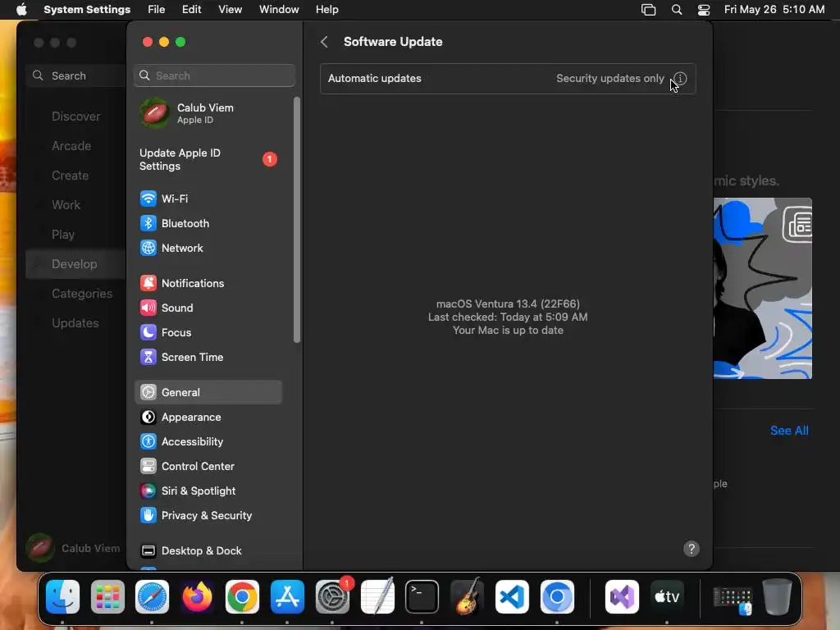The image size is (840, 630).
Task: Open Automatic updates info button
Action: pyautogui.click(x=680, y=78)
